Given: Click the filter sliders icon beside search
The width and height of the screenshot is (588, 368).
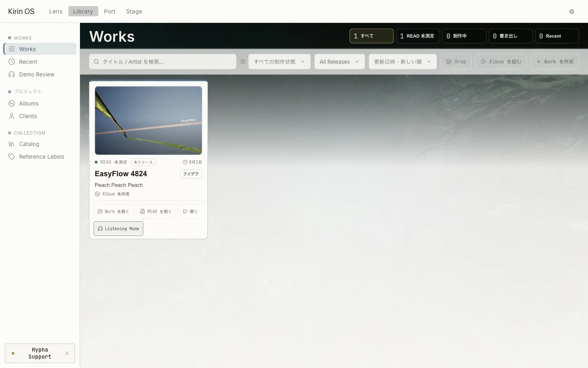Looking at the screenshot, I should click(243, 62).
